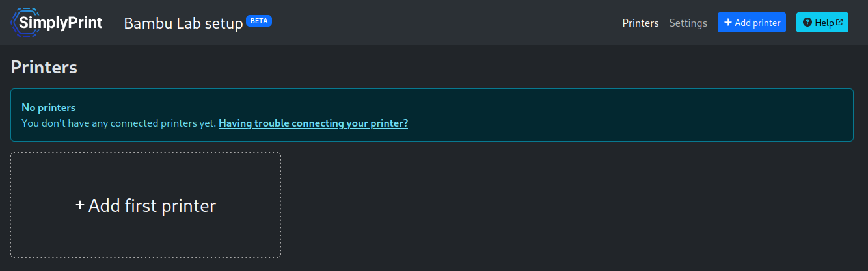Viewport: 868px width, 271px height.
Task: Click the plus sign before Add first printer
Action: point(80,205)
